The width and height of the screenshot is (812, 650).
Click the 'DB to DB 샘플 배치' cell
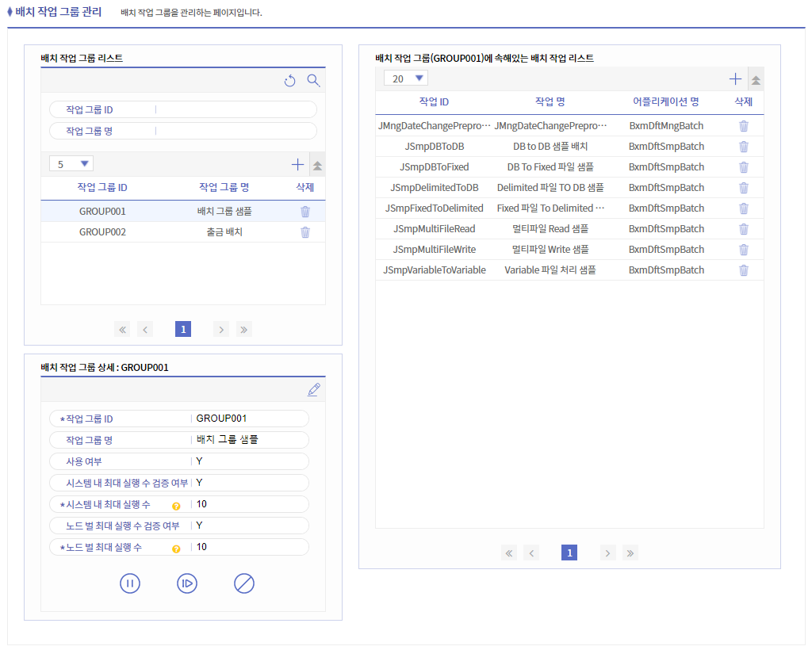pyautogui.click(x=550, y=147)
